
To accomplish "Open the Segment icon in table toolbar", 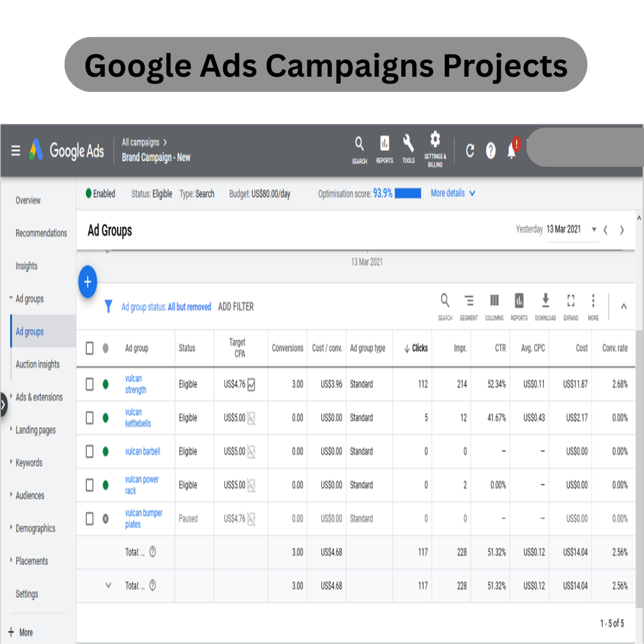I will pos(469,307).
